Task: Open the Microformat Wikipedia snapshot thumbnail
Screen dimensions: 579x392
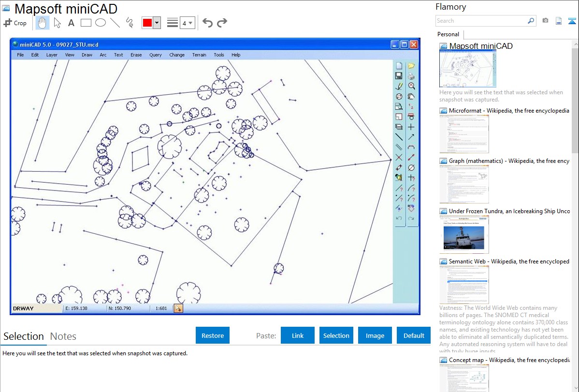Action: point(464,134)
